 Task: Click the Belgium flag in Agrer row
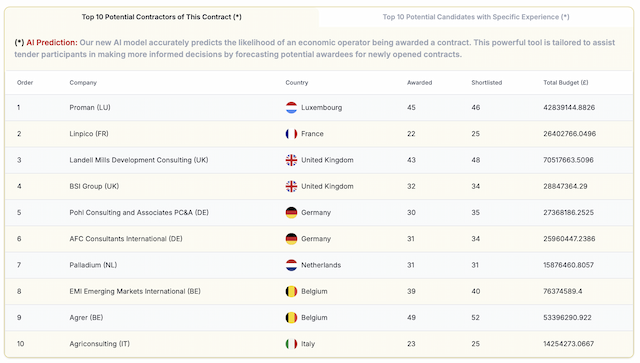pyautogui.click(x=291, y=317)
